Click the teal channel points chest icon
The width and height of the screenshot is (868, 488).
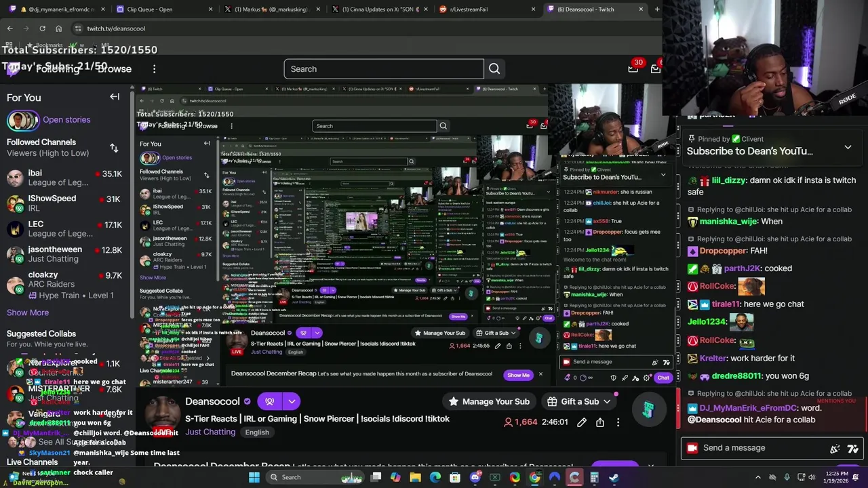point(648,409)
